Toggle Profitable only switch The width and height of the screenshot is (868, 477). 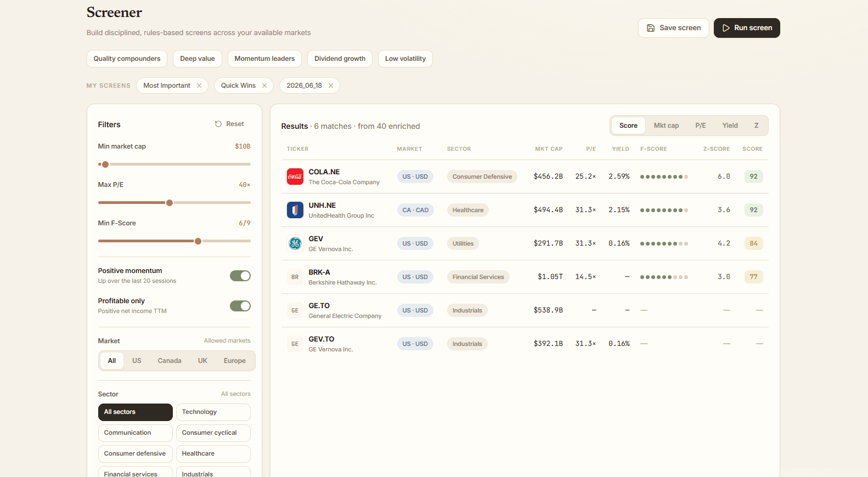[240, 306]
